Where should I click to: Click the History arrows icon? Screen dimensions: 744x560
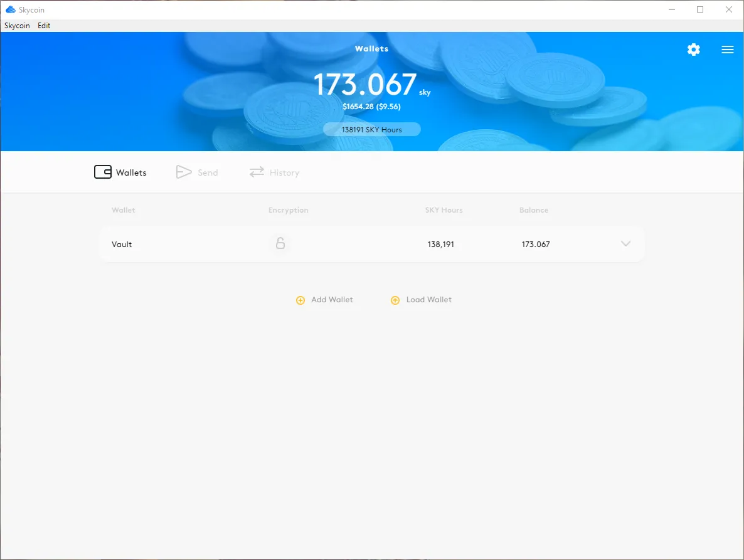[257, 172]
